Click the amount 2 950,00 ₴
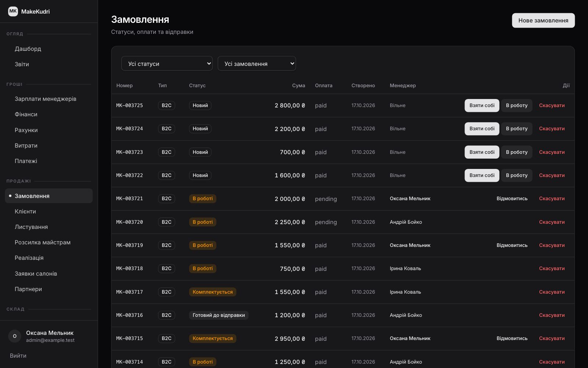Image resolution: width=588 pixels, height=368 pixels. 290,339
